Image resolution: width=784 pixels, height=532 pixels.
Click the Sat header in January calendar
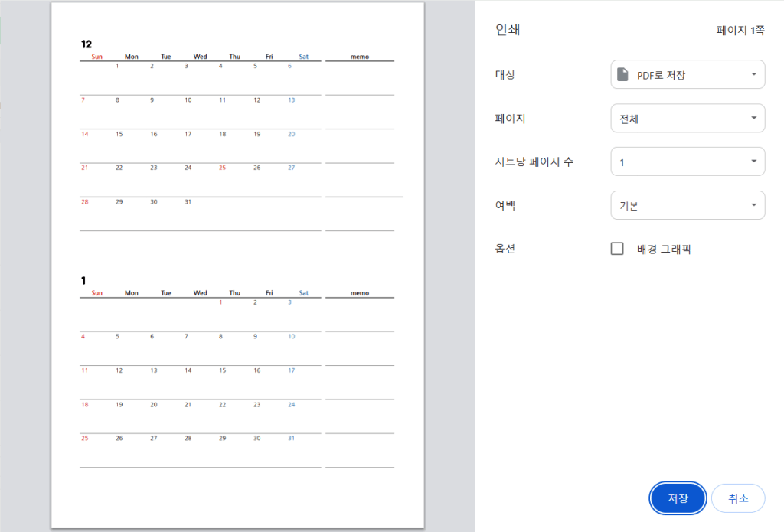click(x=304, y=293)
